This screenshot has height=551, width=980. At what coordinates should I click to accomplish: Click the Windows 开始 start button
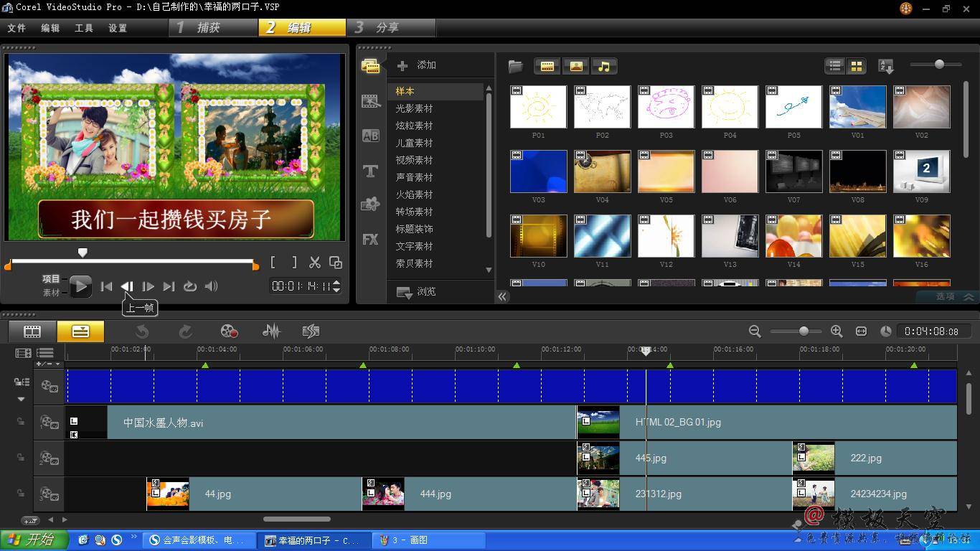34,540
